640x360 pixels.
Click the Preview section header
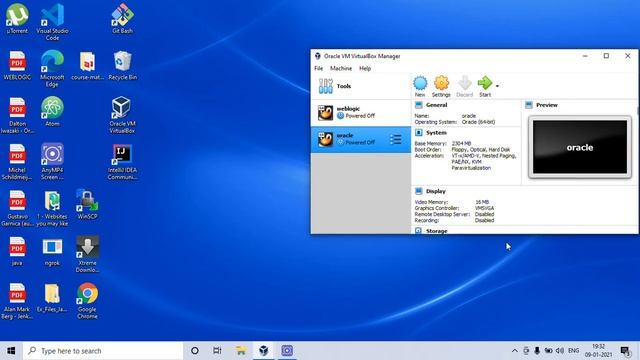547,105
